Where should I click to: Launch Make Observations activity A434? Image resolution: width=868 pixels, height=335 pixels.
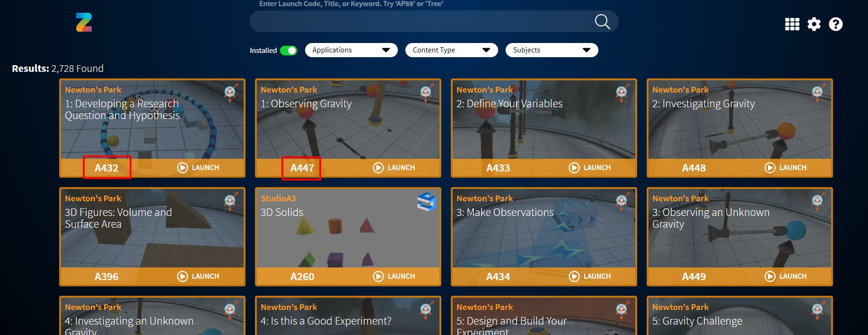590,276
